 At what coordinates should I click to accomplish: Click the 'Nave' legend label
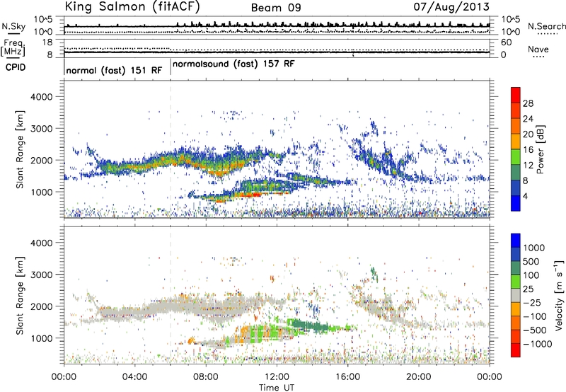(538, 50)
